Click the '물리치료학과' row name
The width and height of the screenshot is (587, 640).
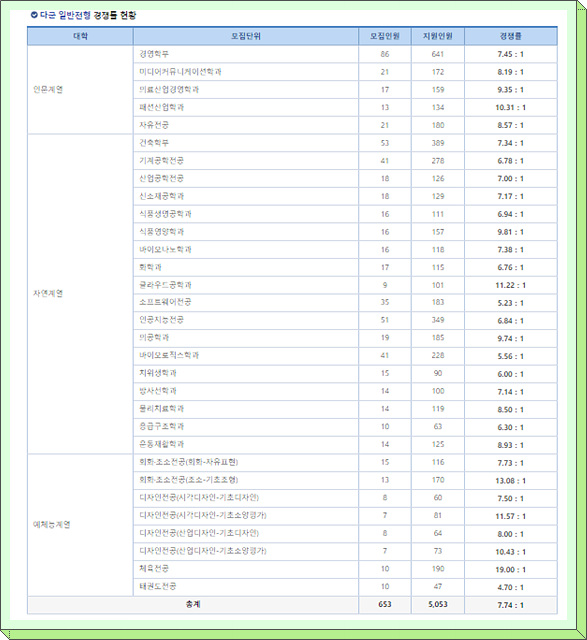pyautogui.click(x=162, y=409)
